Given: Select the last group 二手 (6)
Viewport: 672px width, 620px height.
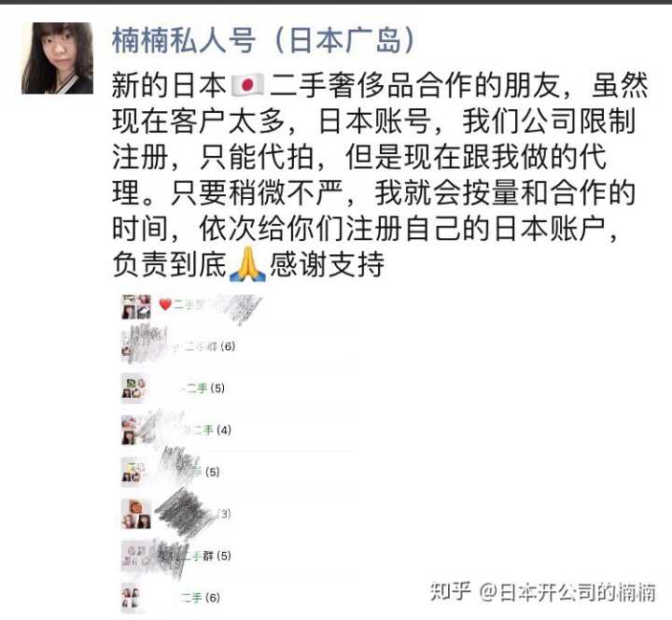Looking at the screenshot, I should click(200, 598).
